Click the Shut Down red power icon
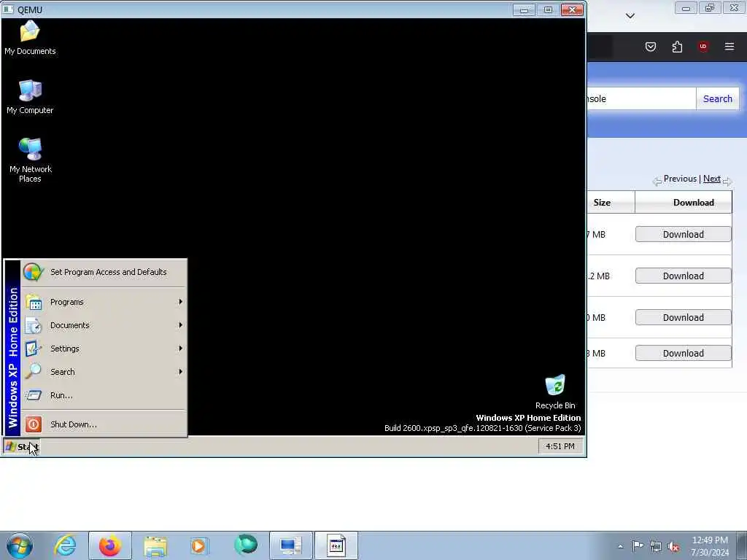The image size is (747, 560). click(x=34, y=424)
